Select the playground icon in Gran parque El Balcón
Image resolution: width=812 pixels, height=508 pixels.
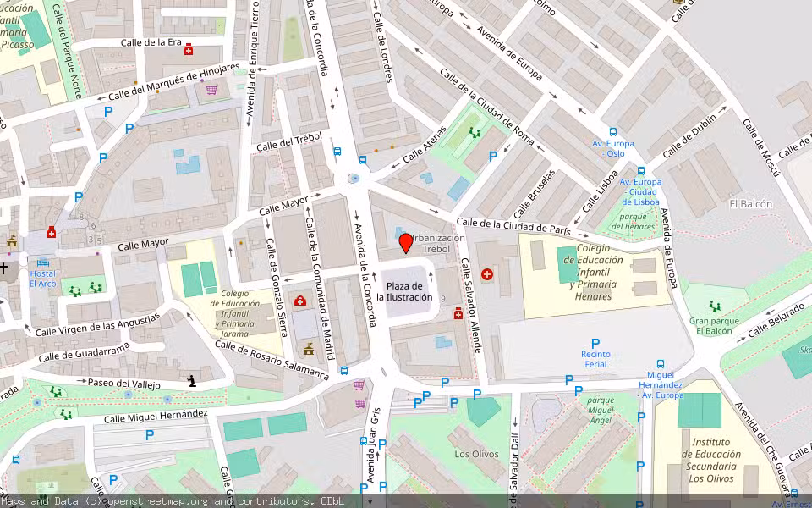[716, 306]
